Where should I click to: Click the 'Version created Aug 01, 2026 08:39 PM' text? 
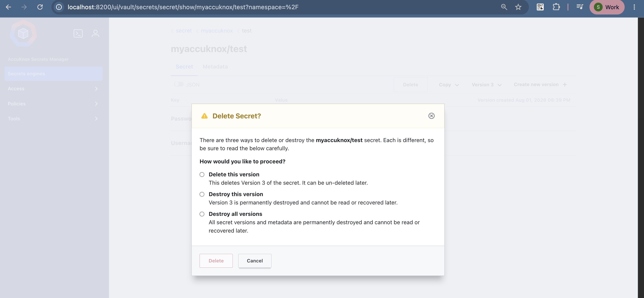524,100
